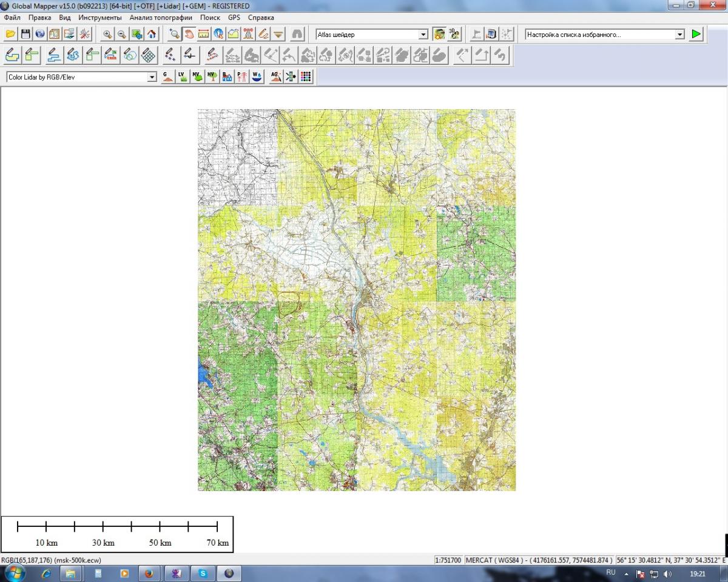Click the Open Data Files folder icon
This screenshot has height=582, width=728.
10,35
